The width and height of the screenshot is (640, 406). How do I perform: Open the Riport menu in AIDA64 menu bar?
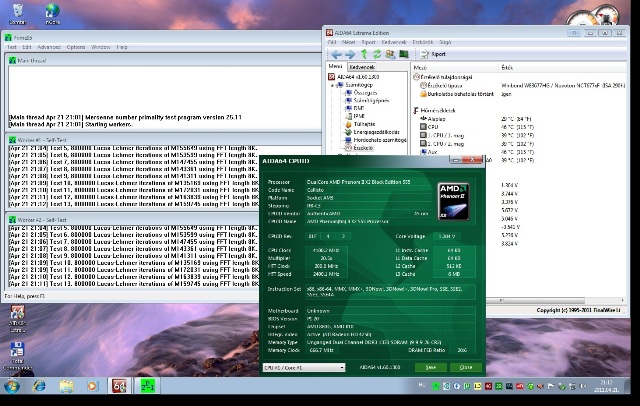click(368, 42)
